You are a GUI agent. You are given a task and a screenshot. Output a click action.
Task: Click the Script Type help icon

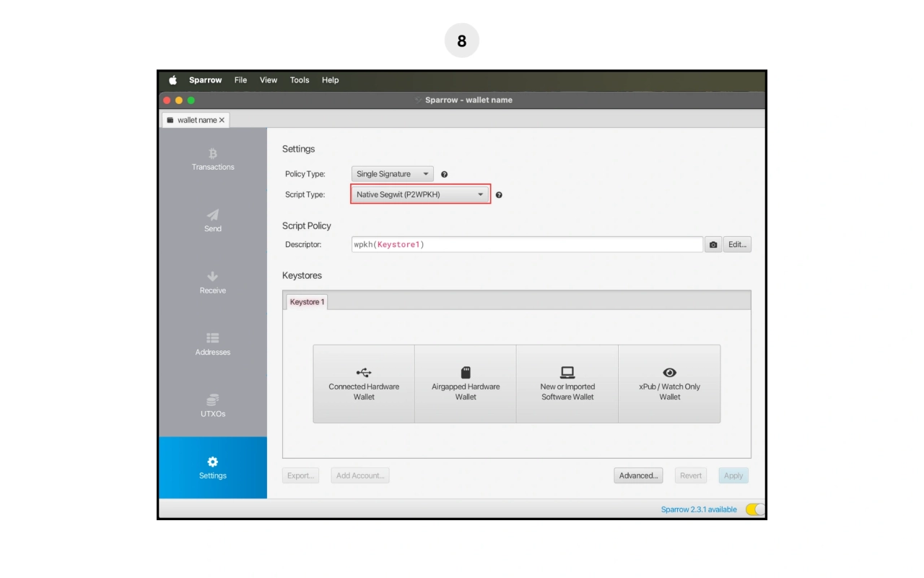(x=499, y=195)
